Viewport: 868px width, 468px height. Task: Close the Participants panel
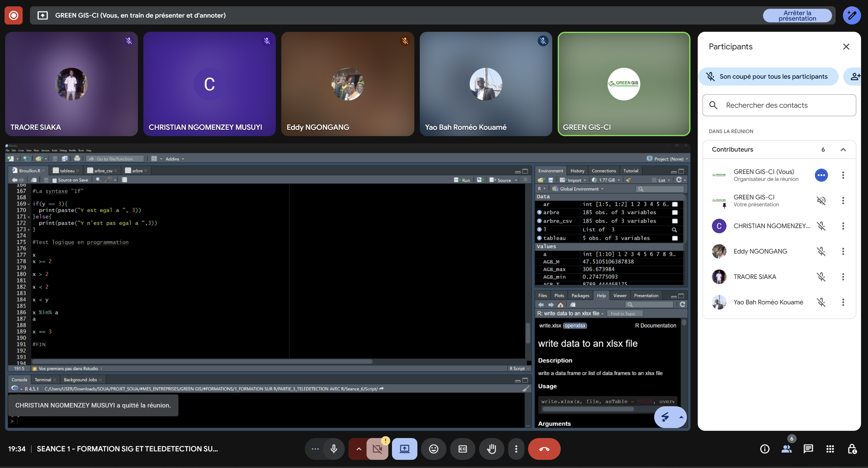point(846,47)
